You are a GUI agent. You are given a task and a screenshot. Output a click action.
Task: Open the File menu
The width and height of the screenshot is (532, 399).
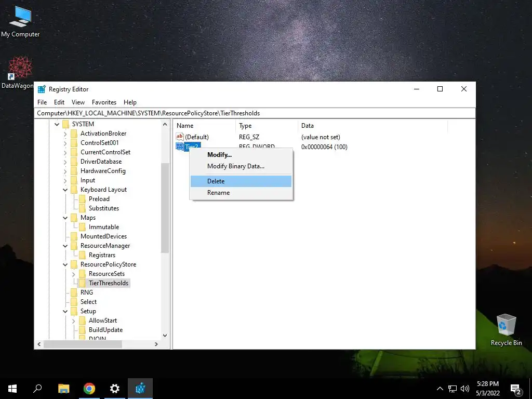pos(42,102)
